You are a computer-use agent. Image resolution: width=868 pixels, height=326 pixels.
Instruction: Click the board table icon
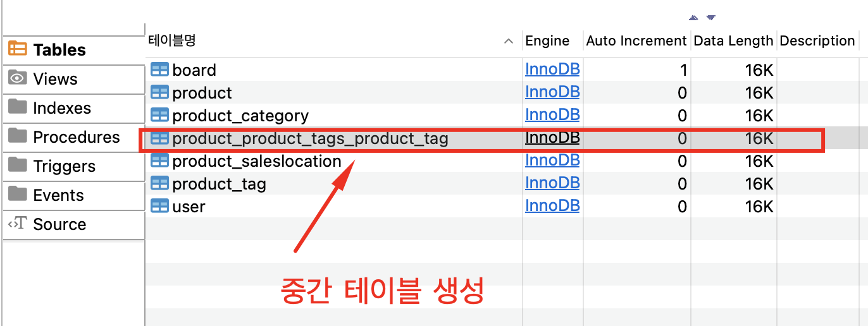point(159,70)
